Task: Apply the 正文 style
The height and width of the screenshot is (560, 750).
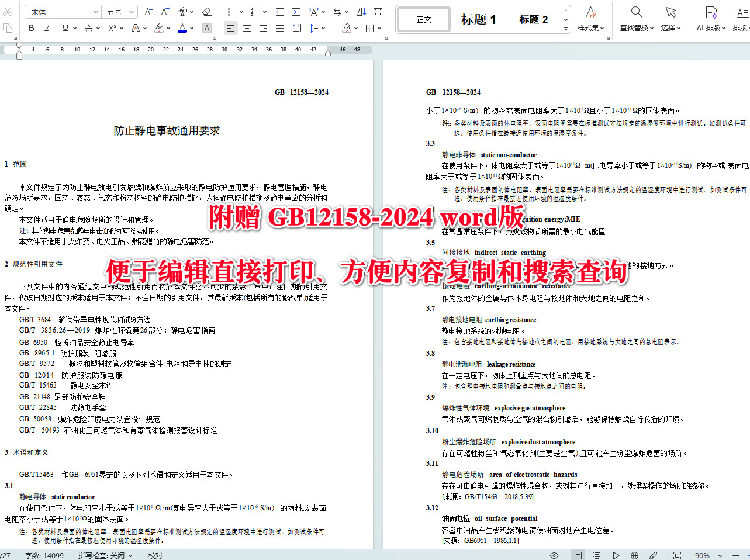Action: click(424, 19)
